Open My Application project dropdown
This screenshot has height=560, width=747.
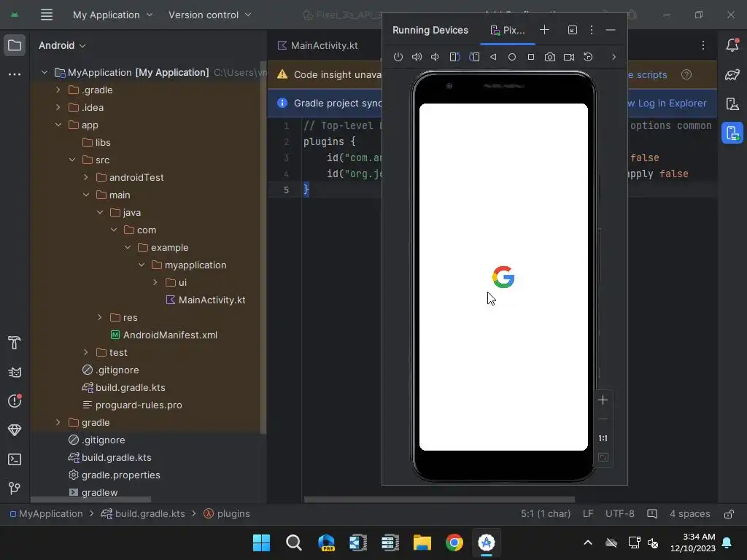[x=113, y=15]
